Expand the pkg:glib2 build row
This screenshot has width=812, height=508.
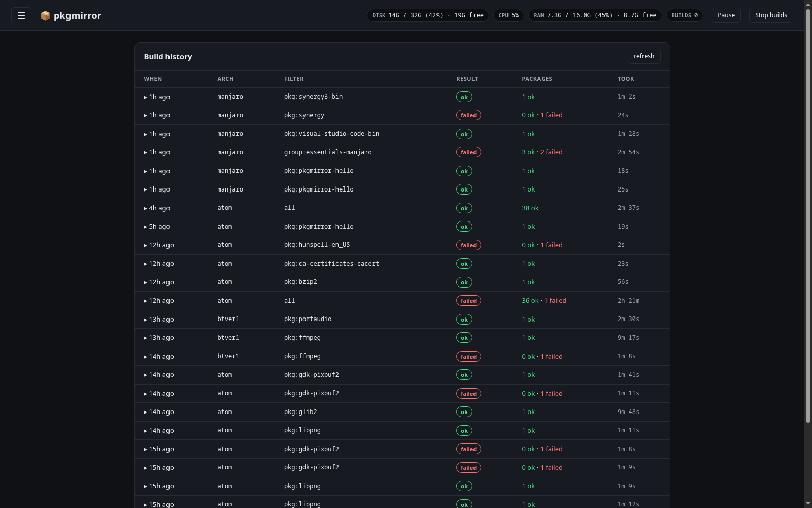tap(402, 412)
